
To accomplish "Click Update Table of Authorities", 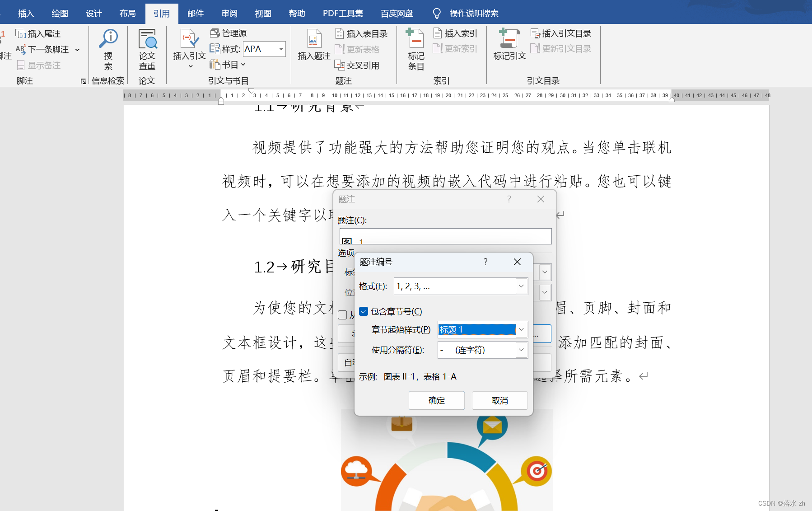I will 561,48.
